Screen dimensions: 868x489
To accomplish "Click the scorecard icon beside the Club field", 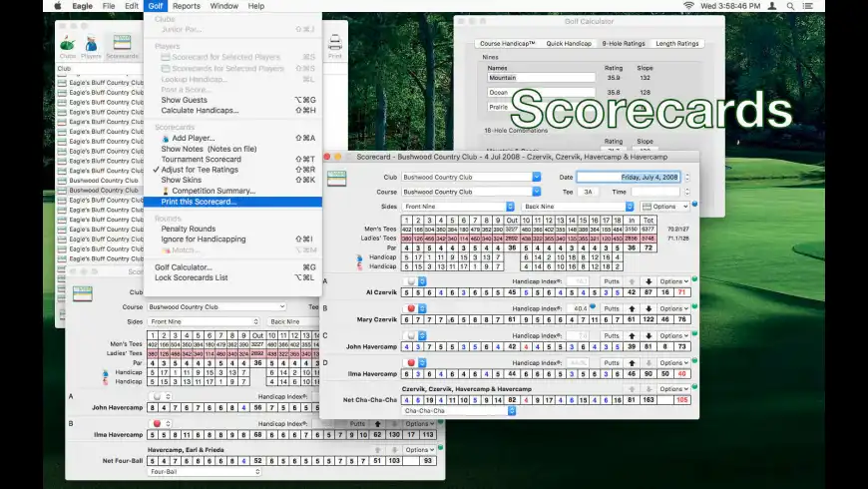I will (336, 179).
